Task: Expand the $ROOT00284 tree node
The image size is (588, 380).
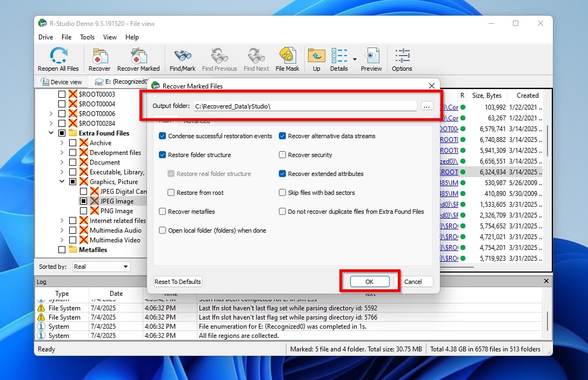Action: point(51,123)
